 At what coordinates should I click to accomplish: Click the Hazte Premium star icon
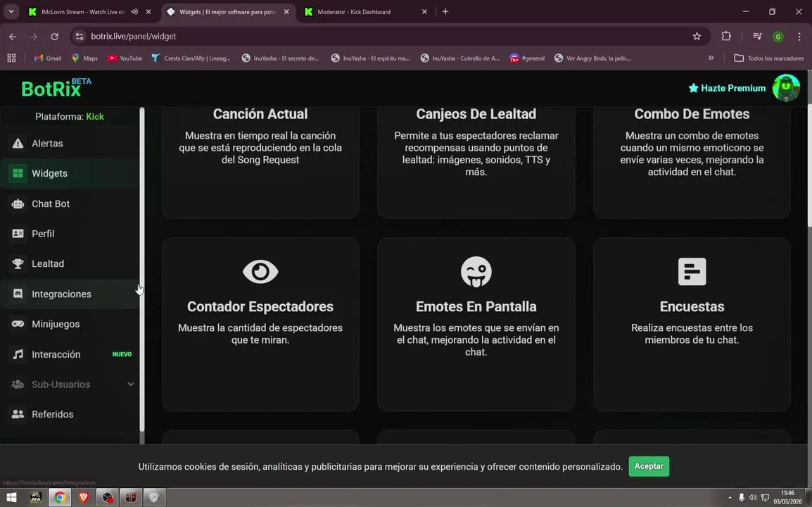693,88
